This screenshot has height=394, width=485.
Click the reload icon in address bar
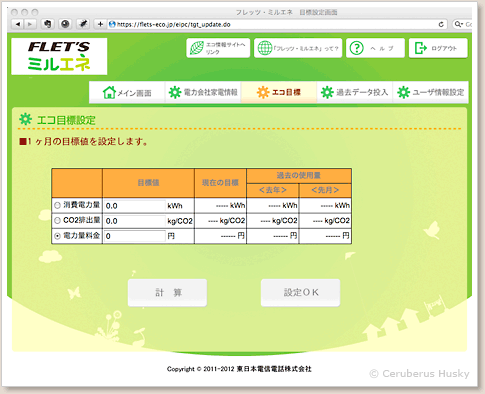[x=441, y=24]
